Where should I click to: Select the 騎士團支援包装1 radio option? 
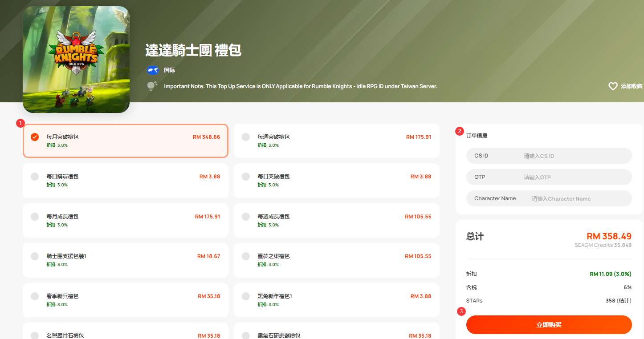click(35, 256)
